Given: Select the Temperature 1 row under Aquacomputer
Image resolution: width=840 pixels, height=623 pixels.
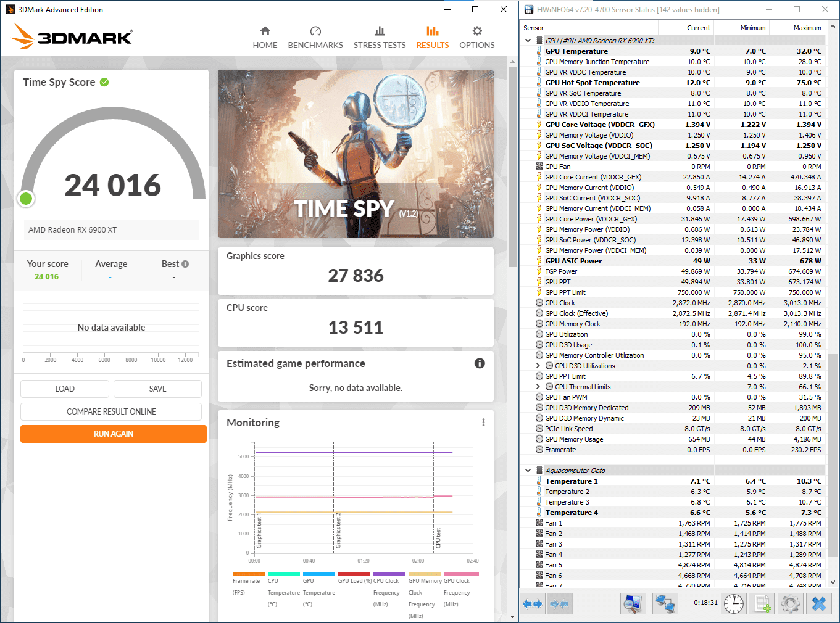Looking at the screenshot, I should pyautogui.click(x=673, y=481).
